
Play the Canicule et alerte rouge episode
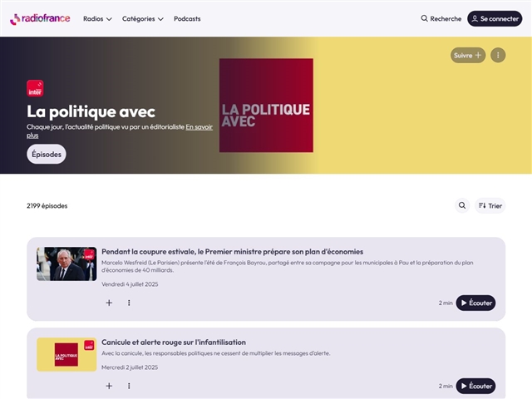(475, 386)
